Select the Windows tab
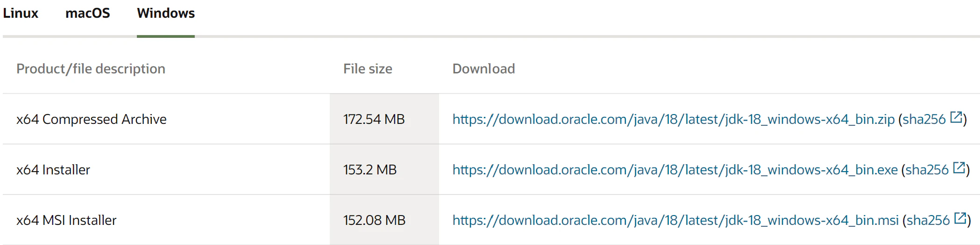This screenshot has width=980, height=245. [x=166, y=14]
